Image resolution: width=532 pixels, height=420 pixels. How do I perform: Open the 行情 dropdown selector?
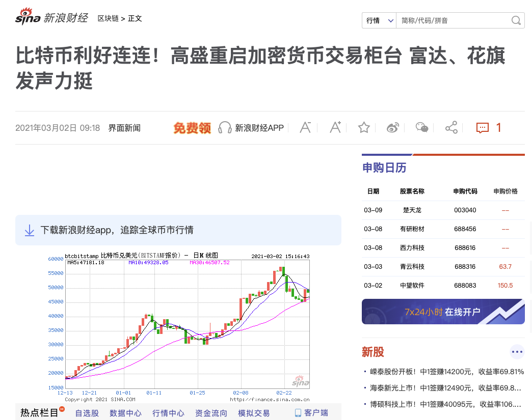(x=379, y=21)
